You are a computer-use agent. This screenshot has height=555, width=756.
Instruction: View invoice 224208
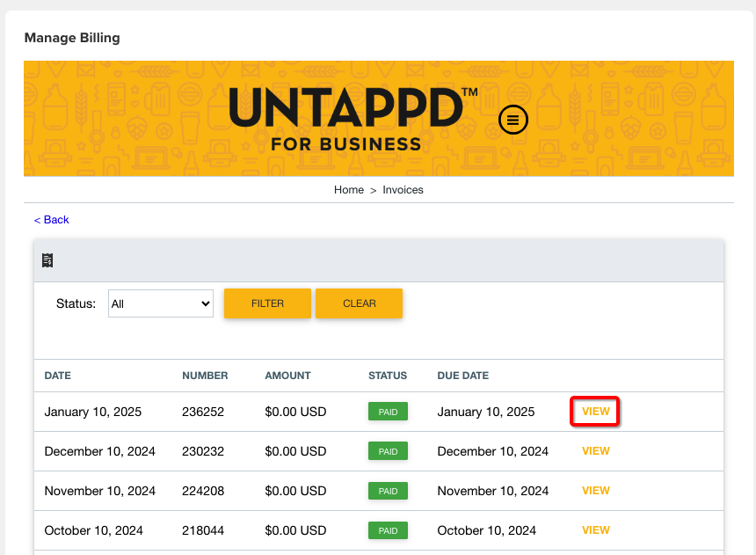click(x=595, y=490)
